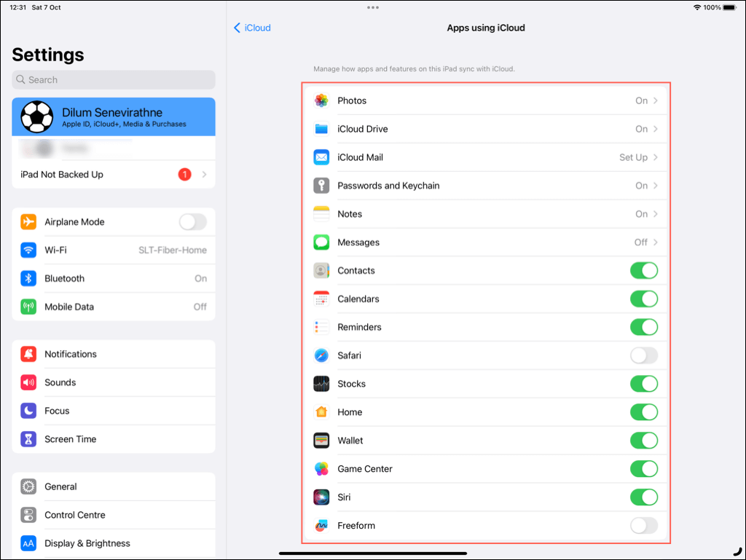Click the Passwords and Keychain key icon
Image resolution: width=746 pixels, height=560 pixels.
click(x=321, y=186)
